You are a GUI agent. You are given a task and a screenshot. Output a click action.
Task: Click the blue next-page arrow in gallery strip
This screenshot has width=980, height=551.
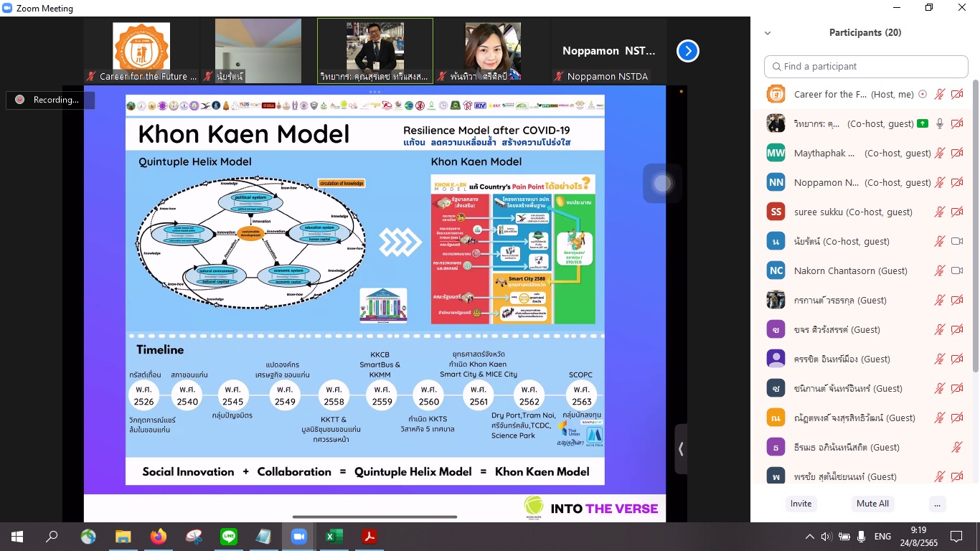[687, 51]
